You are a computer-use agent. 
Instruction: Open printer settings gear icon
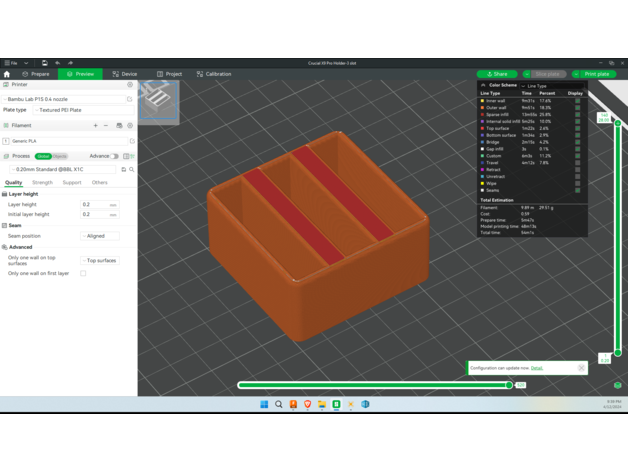pyautogui.click(x=130, y=85)
